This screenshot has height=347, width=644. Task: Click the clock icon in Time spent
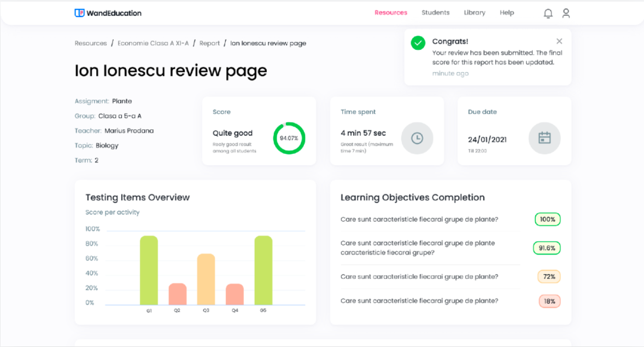click(417, 138)
